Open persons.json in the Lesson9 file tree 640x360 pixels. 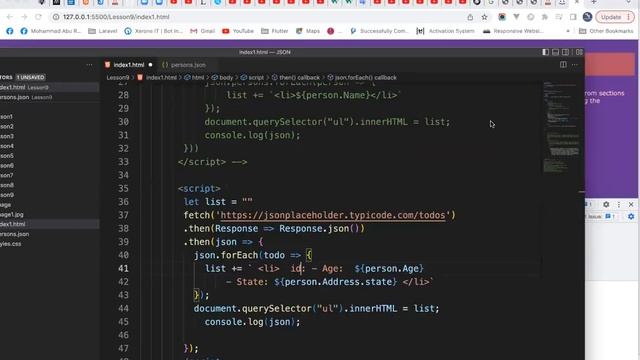49,234
